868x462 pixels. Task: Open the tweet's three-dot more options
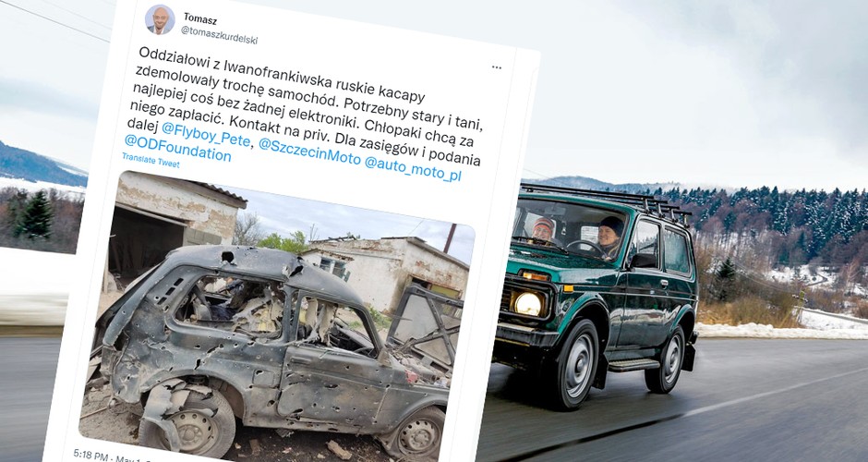(497, 67)
